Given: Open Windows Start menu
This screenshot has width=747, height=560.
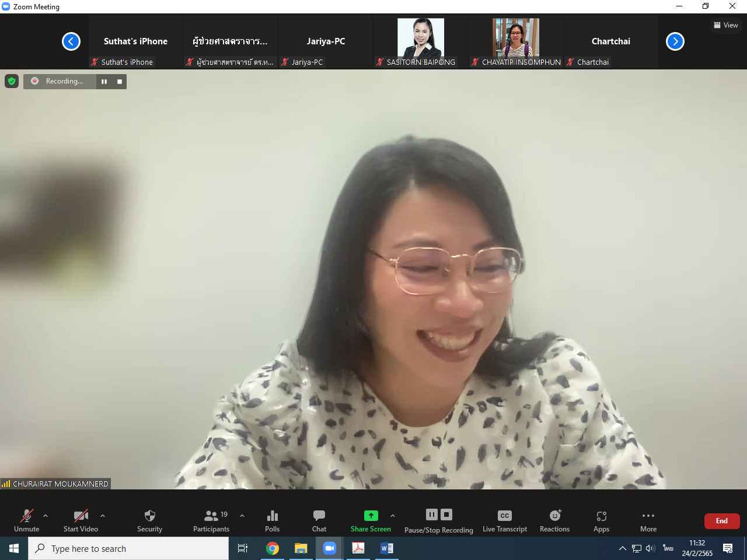Looking at the screenshot, I should (x=14, y=548).
